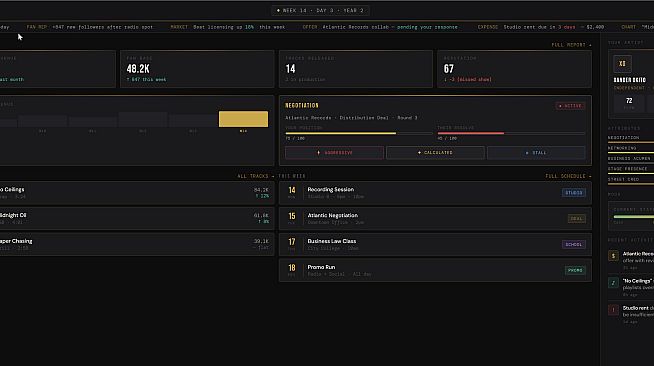Open the Fan Base 48.2K stat card
Viewport: 654px width, 366px height.
197,69
